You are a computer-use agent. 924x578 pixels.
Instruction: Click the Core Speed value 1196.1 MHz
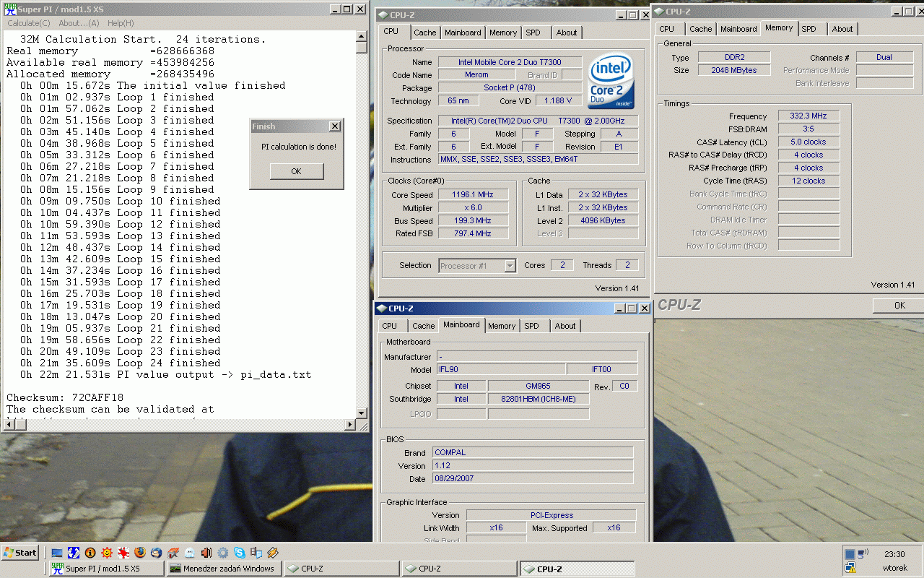pos(472,195)
